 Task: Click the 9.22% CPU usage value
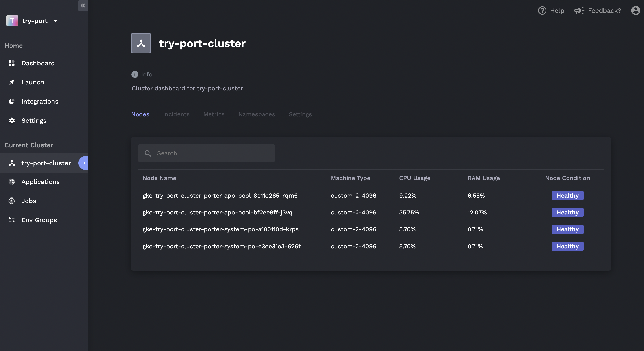click(408, 196)
